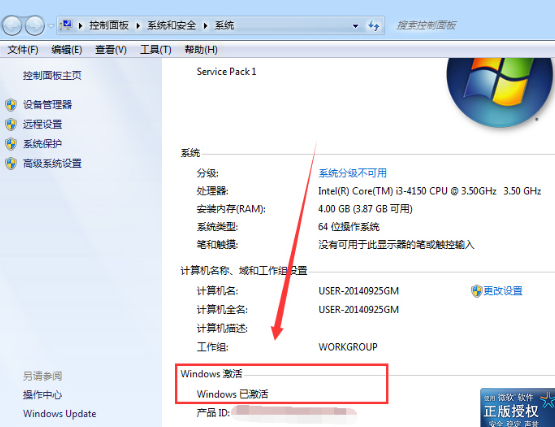The image size is (555, 427).
Task: Open the recent pages dropdown arrow
Action: (x=51, y=26)
